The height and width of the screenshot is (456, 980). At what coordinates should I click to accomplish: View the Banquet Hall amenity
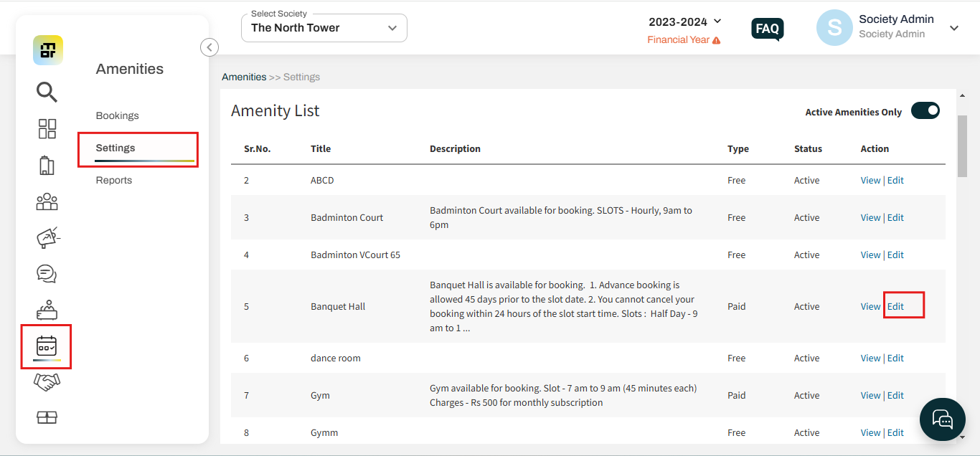(x=870, y=306)
